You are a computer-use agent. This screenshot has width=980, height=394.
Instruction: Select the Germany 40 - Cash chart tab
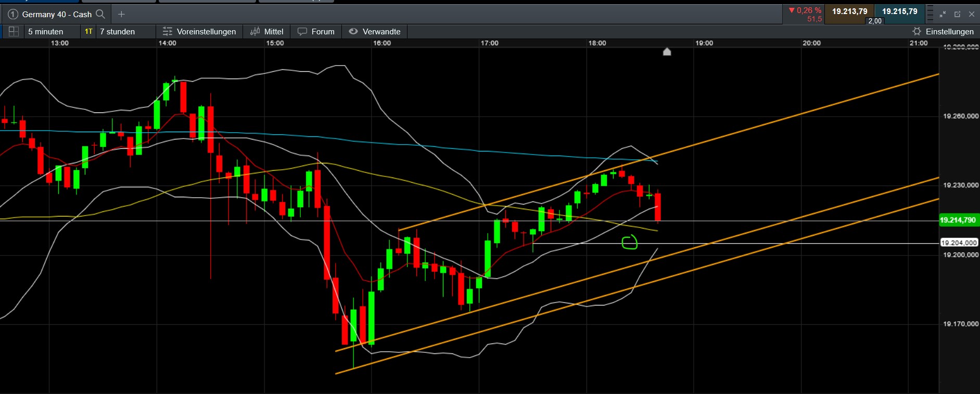tap(57, 15)
